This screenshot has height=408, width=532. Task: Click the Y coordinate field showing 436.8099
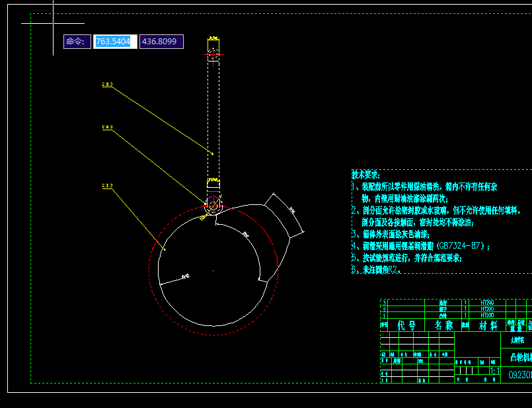click(x=161, y=42)
